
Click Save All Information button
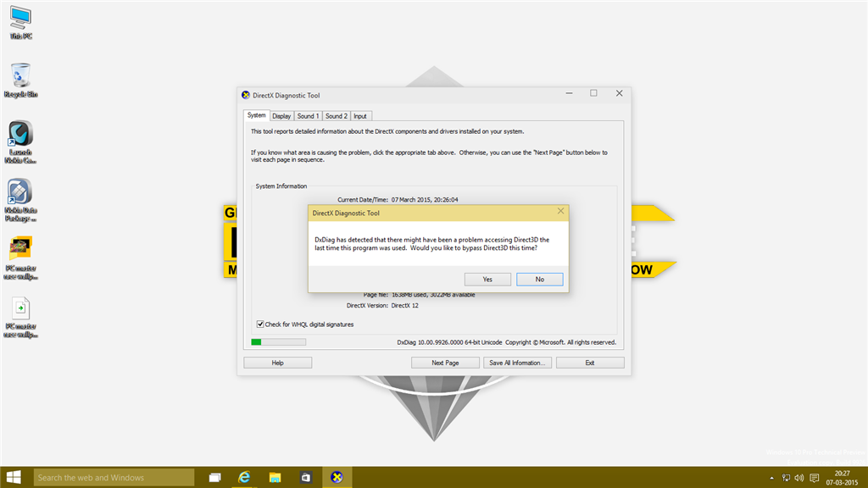click(x=517, y=363)
